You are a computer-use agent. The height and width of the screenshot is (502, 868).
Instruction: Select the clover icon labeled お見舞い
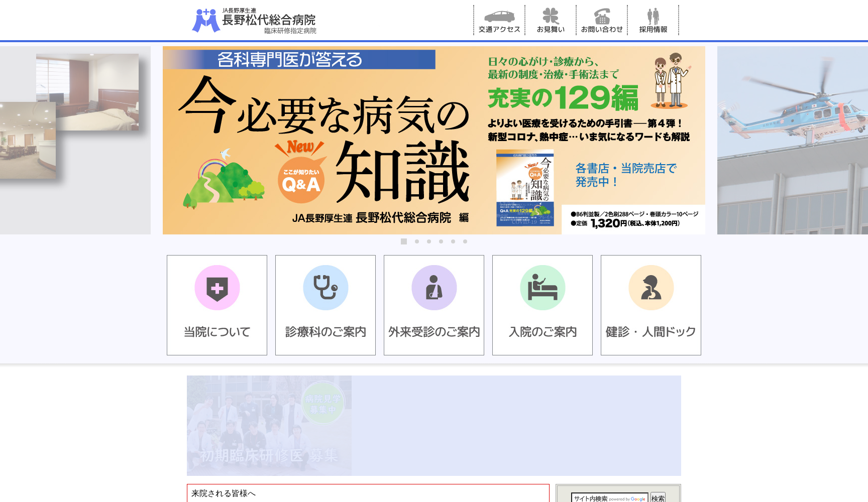click(x=550, y=16)
